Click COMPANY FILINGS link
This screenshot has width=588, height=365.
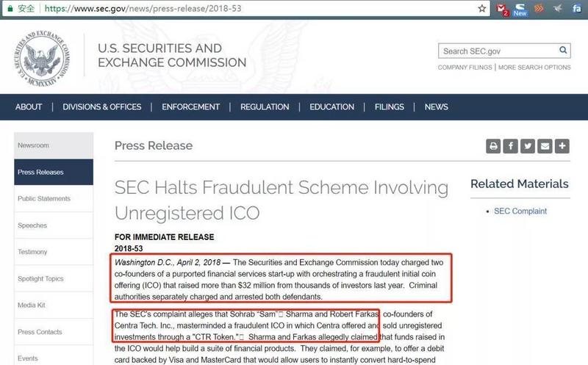pyautogui.click(x=465, y=68)
